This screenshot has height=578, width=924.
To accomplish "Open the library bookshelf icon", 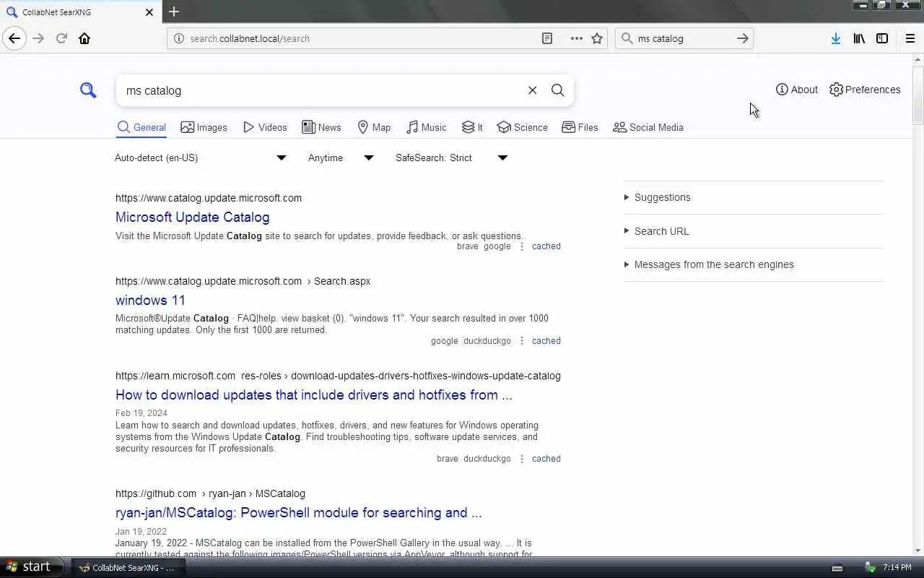I will point(859,38).
